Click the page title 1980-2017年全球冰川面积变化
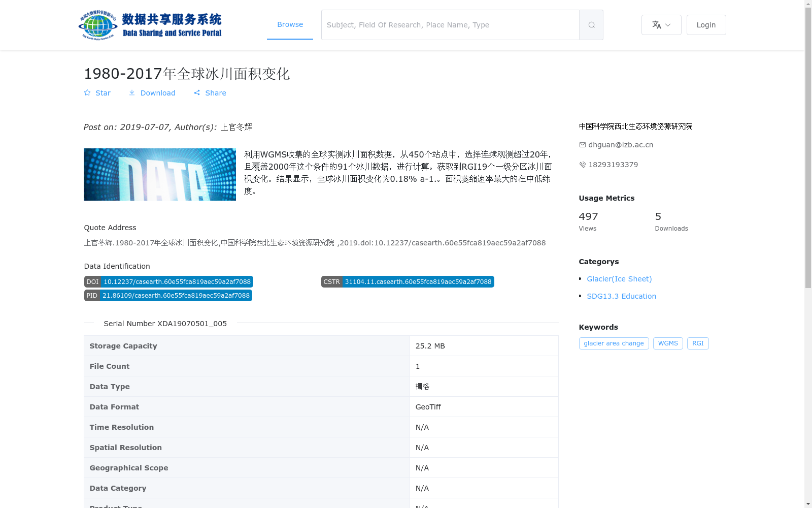812x508 pixels. (x=187, y=74)
